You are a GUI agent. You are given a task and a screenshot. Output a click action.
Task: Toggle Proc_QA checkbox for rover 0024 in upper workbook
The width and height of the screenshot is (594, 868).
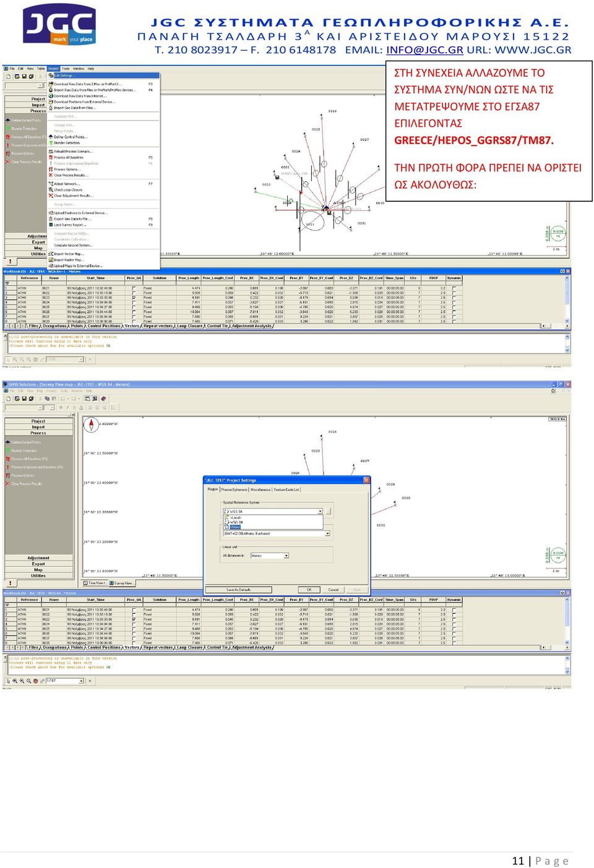click(x=134, y=303)
